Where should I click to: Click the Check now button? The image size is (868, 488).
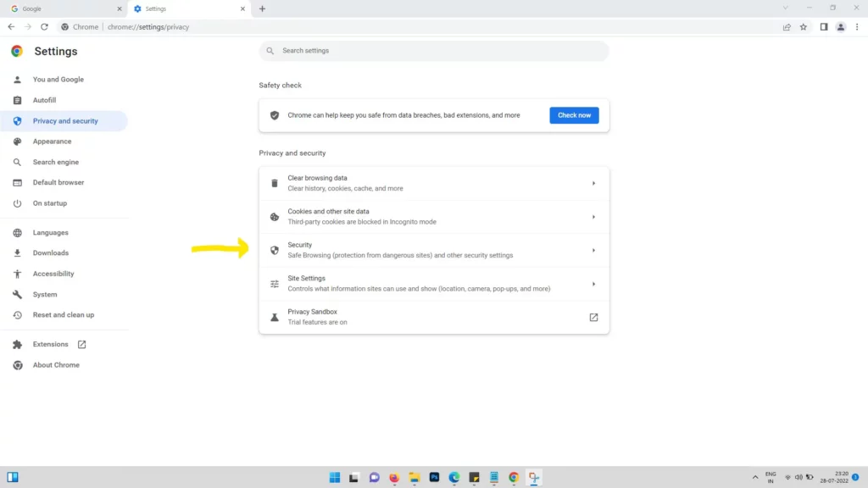point(574,115)
